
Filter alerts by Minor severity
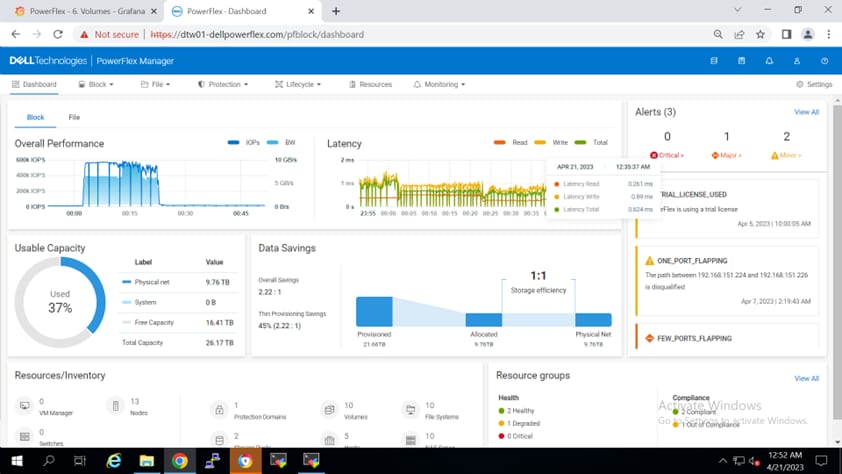coord(786,155)
